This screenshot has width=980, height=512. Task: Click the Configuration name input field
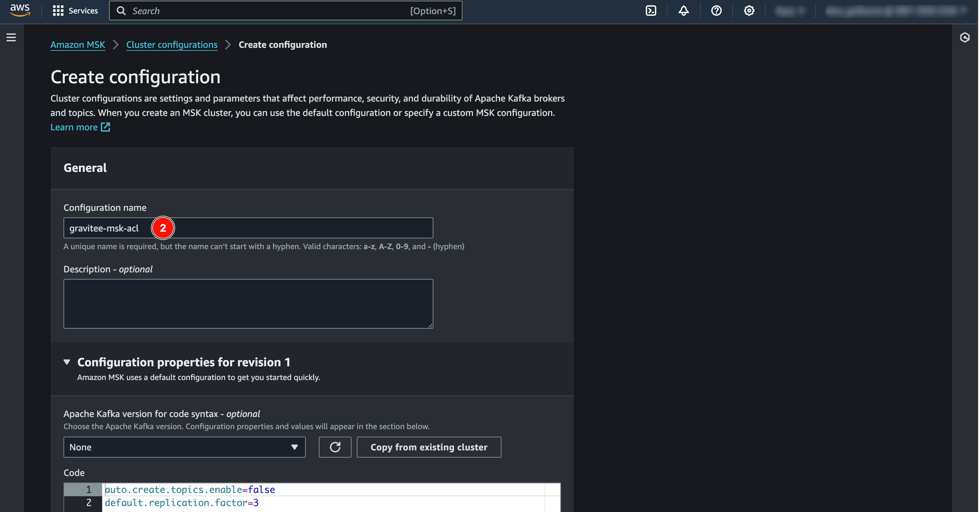(x=248, y=227)
